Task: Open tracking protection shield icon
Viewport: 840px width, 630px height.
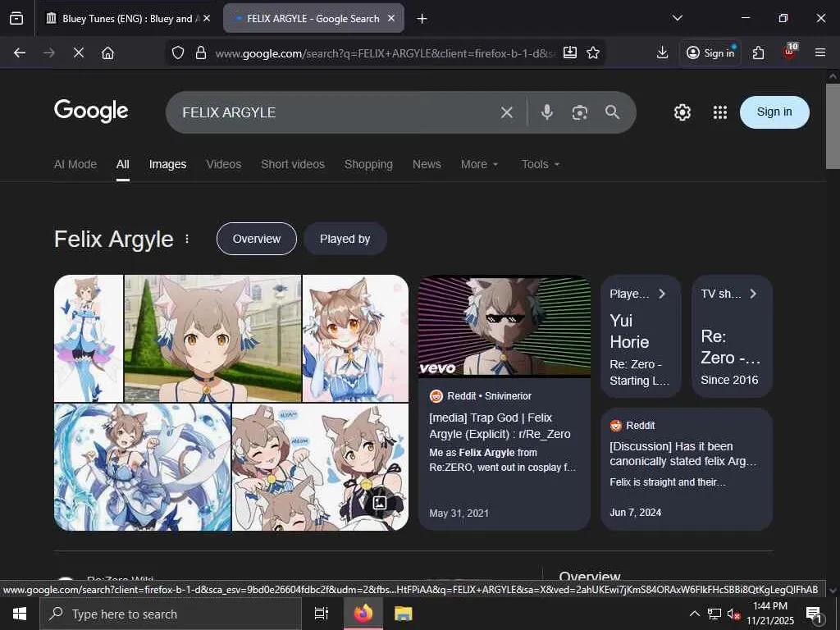Action: coord(178,52)
